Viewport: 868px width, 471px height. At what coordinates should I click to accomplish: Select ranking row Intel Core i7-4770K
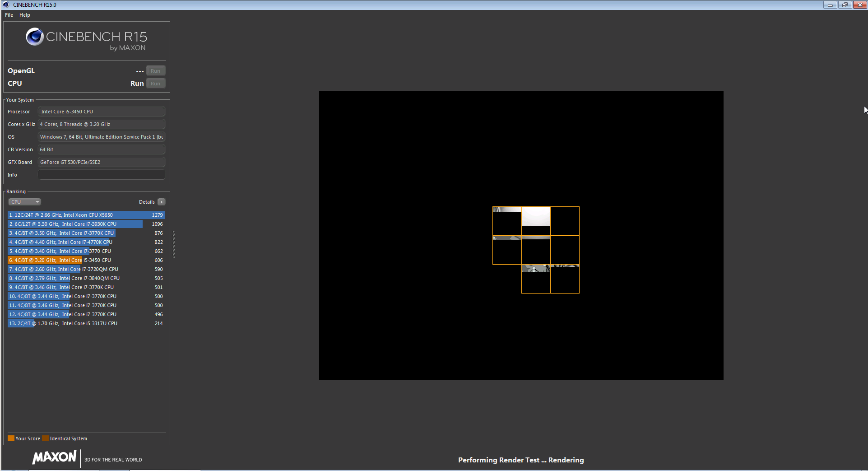(86, 242)
